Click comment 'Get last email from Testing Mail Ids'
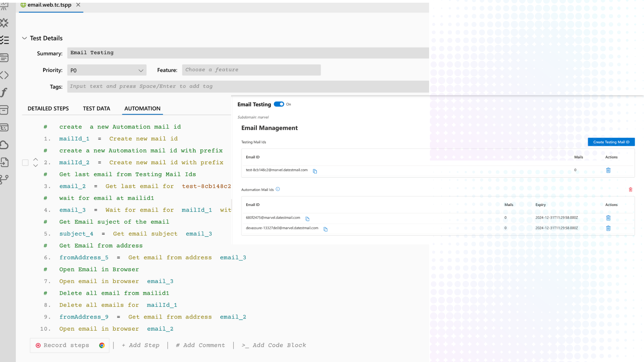This screenshot has width=644, height=362. click(127, 175)
